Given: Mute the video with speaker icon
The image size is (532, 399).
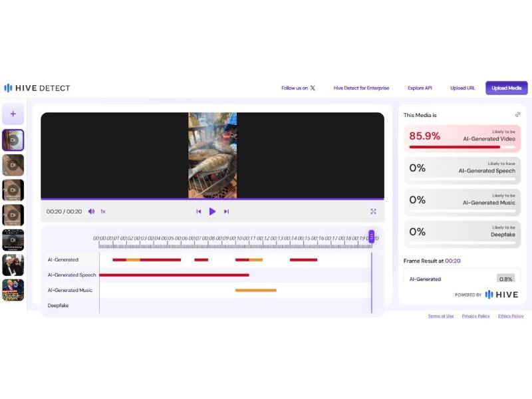Looking at the screenshot, I should coord(91,211).
